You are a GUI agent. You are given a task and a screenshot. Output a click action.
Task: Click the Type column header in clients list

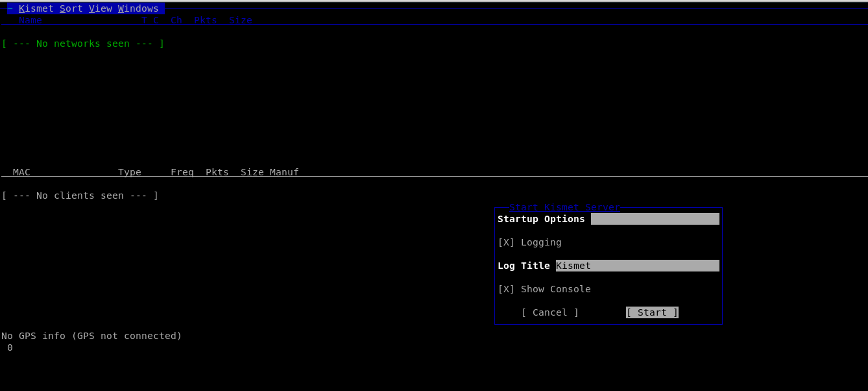[130, 172]
